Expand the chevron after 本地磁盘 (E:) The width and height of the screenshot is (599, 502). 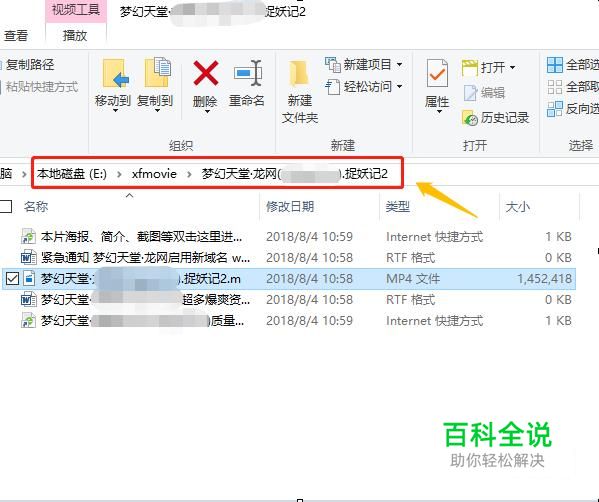[119, 174]
